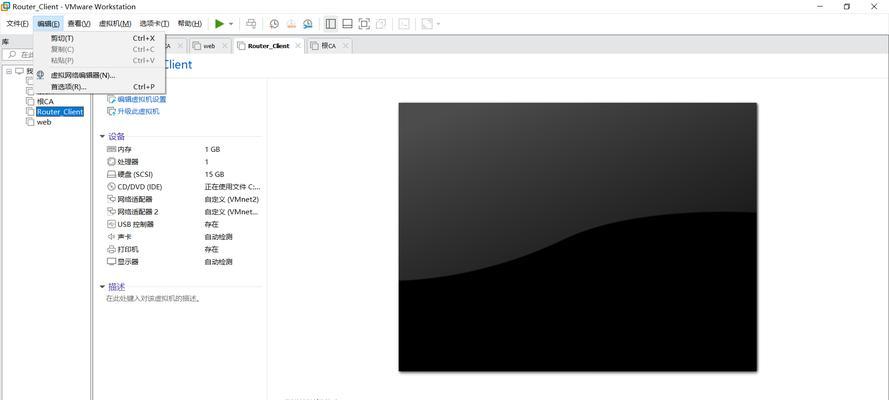The width and height of the screenshot is (889, 400).
Task: Click the black virtual machine screen preview
Action: point(578,237)
